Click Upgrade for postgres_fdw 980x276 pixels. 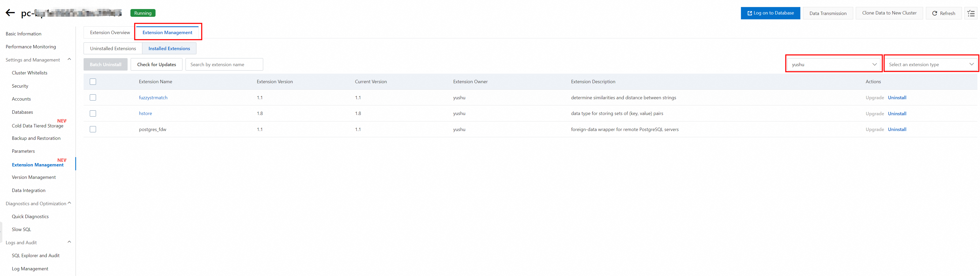pos(875,130)
